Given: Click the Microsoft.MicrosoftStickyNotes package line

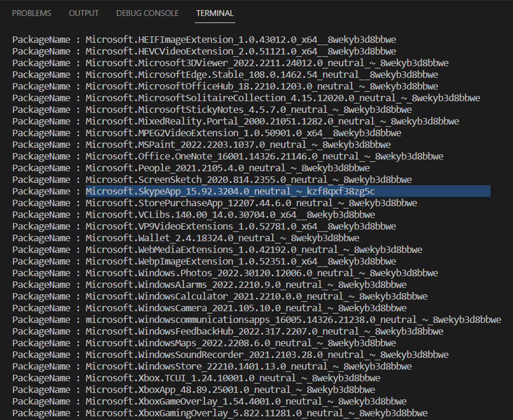Looking at the screenshot, I should (x=212, y=110).
